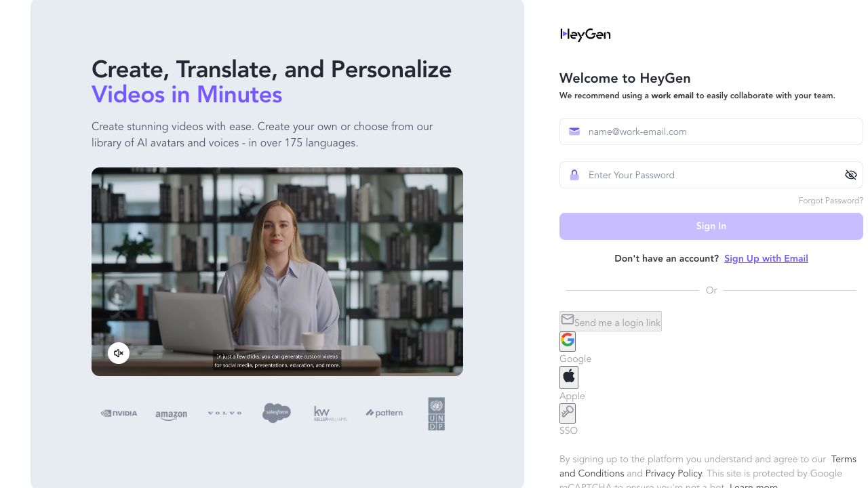
Task: Click the Salesforce cloud logo
Action: 277,413
